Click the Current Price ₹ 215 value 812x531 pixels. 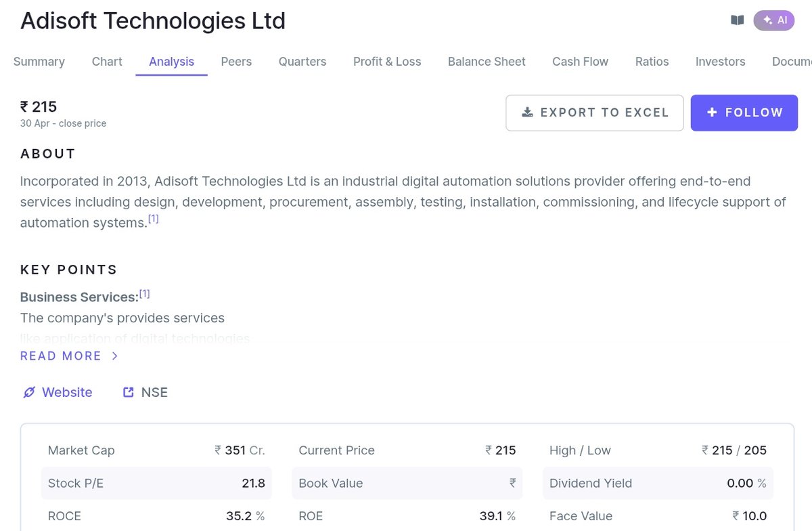coord(500,450)
